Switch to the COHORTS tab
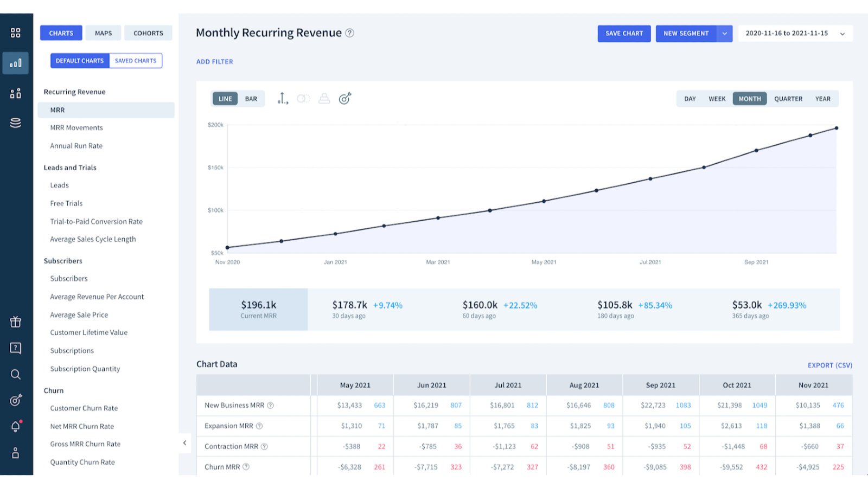Viewport: 868px width, 488px height. point(148,33)
